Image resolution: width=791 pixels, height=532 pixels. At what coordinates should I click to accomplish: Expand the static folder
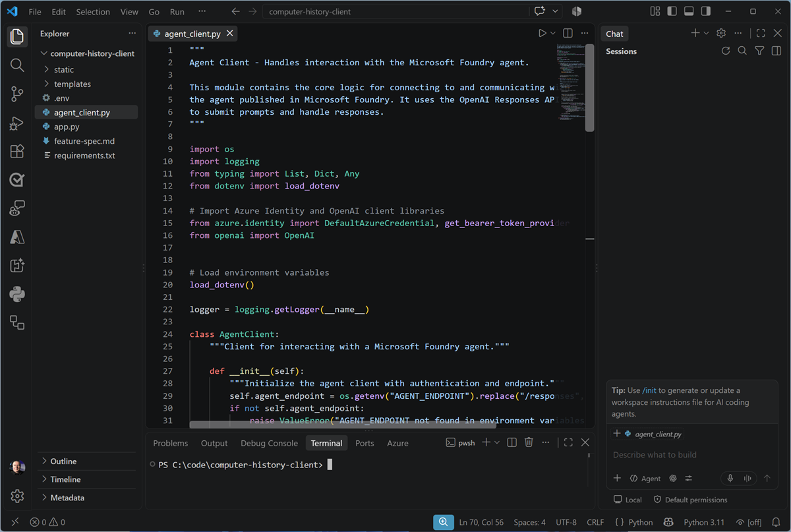tap(64, 69)
